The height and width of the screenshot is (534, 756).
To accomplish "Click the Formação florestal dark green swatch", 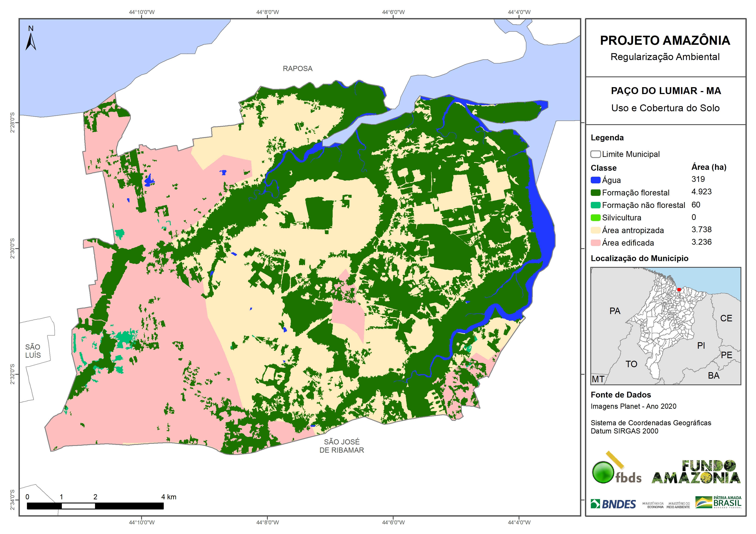I will [x=595, y=193].
